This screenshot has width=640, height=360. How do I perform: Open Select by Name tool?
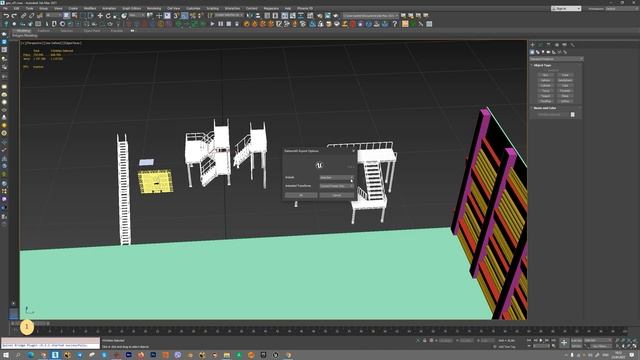(75, 16)
